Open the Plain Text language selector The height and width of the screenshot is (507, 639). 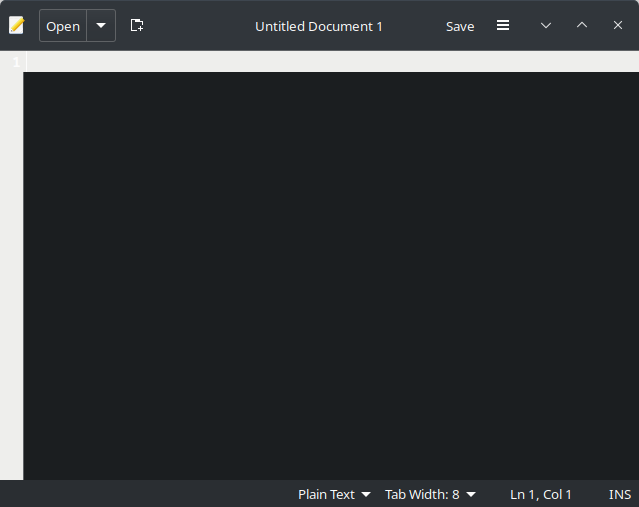tap(327, 494)
